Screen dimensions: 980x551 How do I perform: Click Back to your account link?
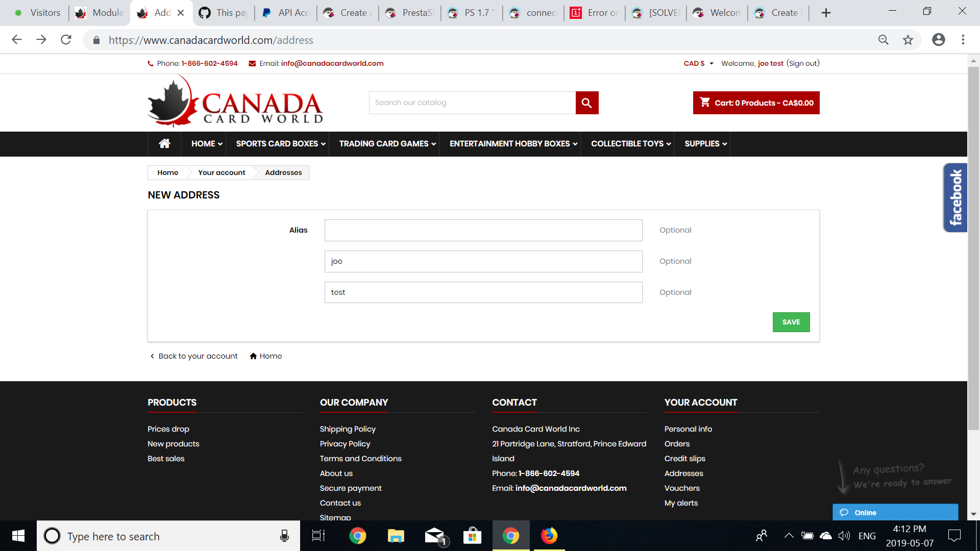198,356
